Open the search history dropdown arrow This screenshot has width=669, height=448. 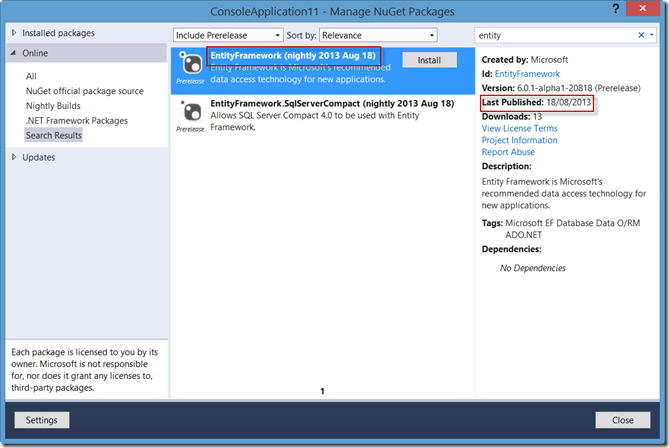pyautogui.click(x=652, y=35)
